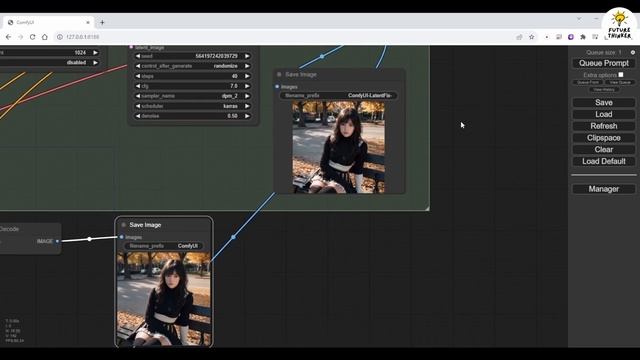Load a workflow with Load button
640x360 pixels.
click(604, 114)
